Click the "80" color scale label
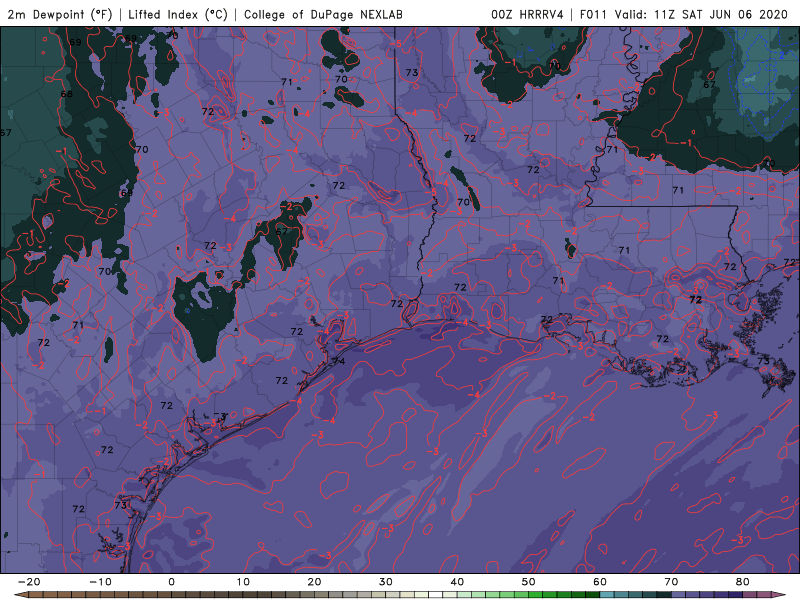 point(743,582)
